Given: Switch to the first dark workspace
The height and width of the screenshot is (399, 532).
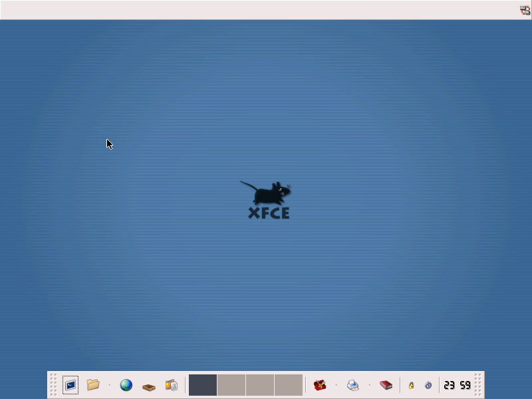Looking at the screenshot, I should click(203, 385).
